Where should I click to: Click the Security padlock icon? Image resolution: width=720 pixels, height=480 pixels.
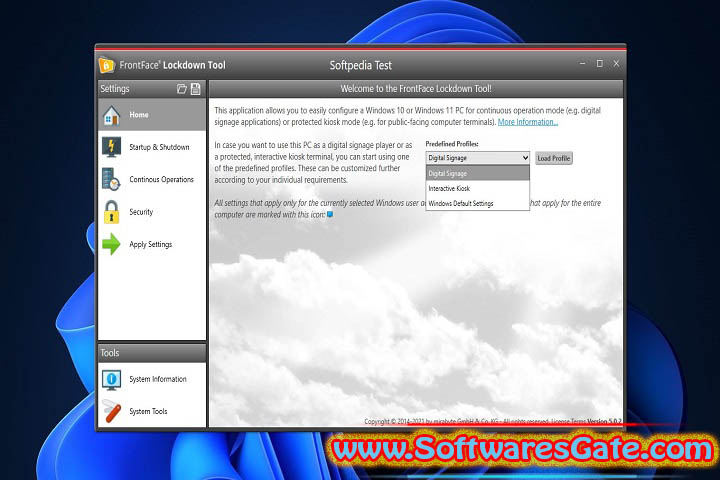point(111,212)
